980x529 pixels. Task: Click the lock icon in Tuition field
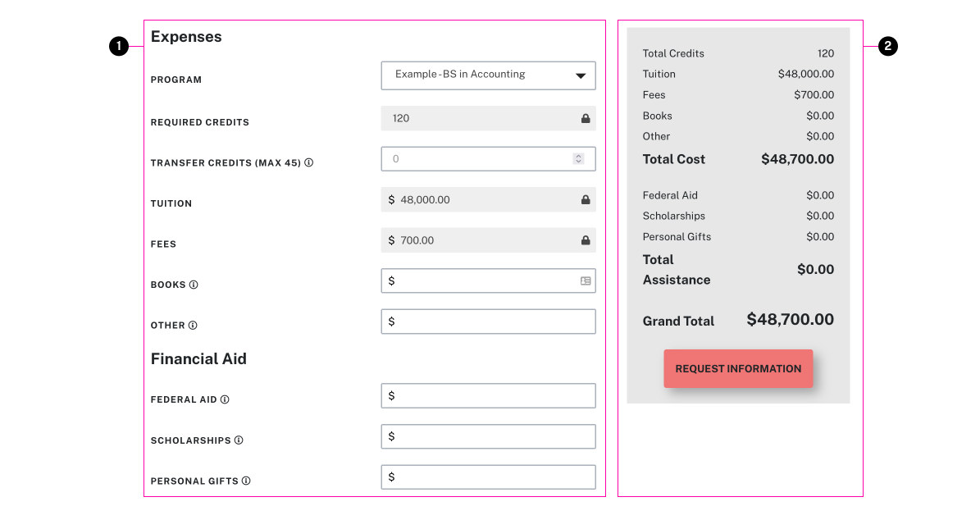(x=586, y=199)
